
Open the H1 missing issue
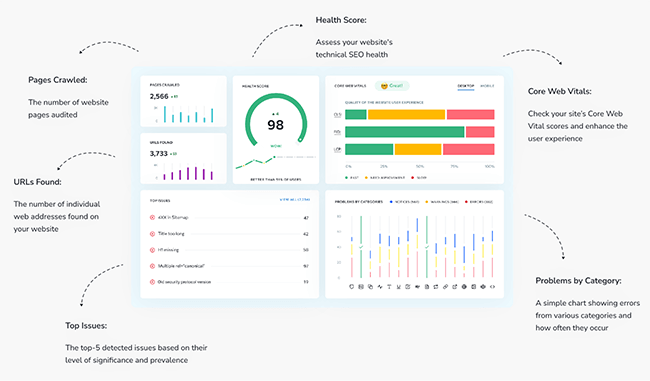coord(168,250)
